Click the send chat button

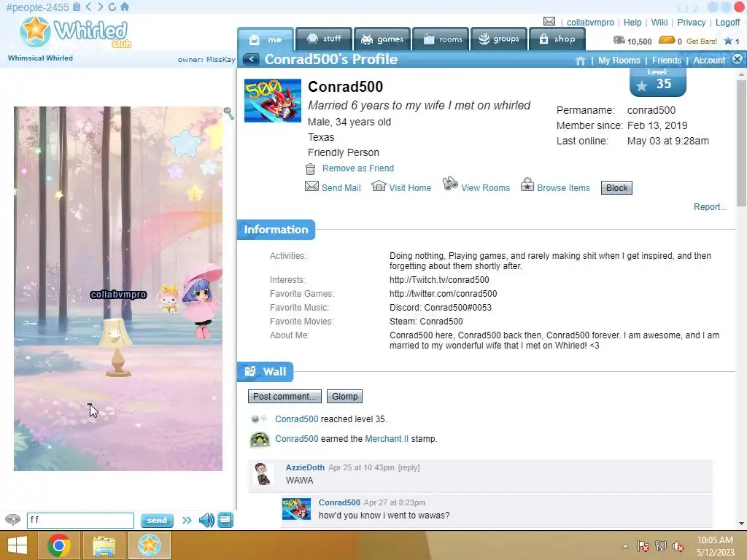coord(157,521)
